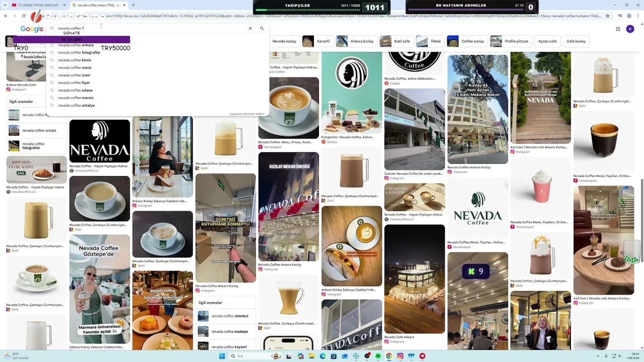Screen dimensions: 644x362
Task: Open related search 'nevada coffee maltepe'
Action: click(x=226, y=331)
